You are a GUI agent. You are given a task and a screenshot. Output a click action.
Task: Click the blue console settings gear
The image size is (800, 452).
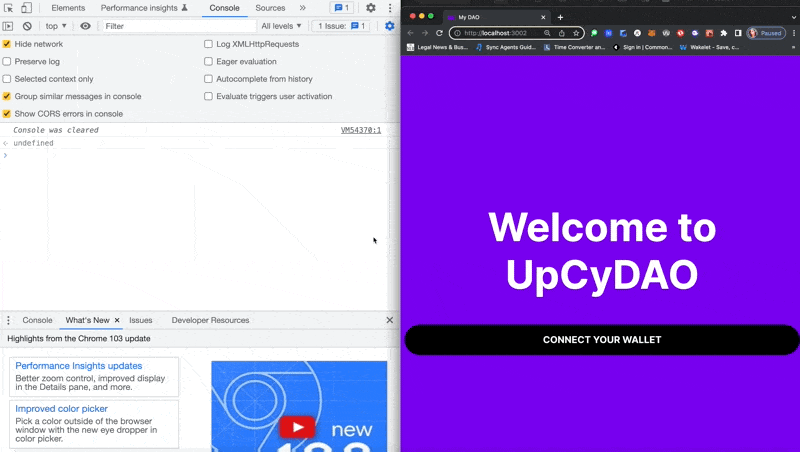click(389, 26)
